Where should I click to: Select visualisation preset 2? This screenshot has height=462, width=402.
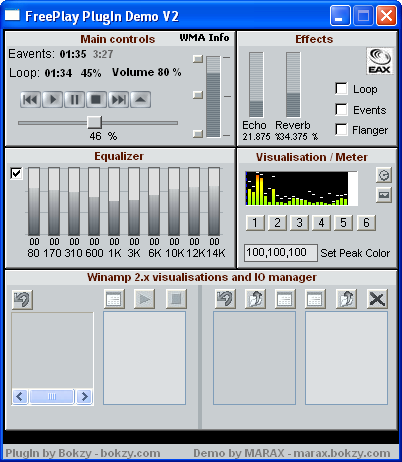277,223
